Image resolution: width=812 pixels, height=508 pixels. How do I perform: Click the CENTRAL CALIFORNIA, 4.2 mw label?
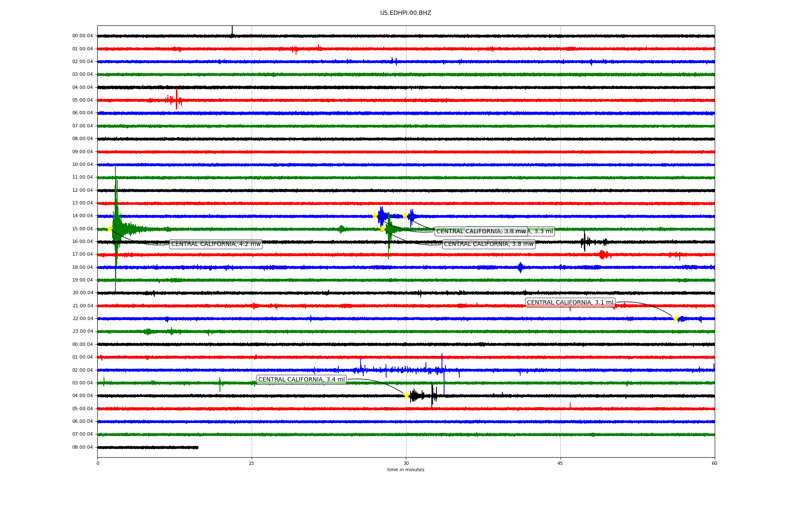tap(216, 244)
